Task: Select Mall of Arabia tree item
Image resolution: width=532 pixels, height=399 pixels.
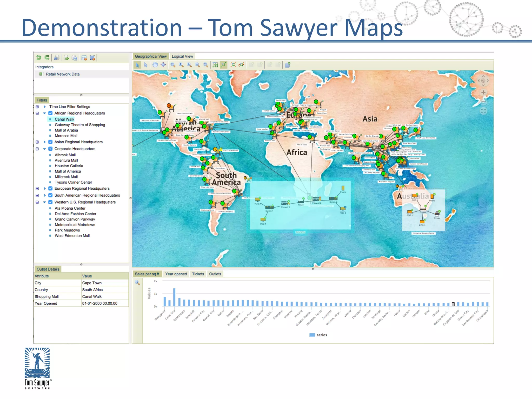Action: click(x=66, y=130)
